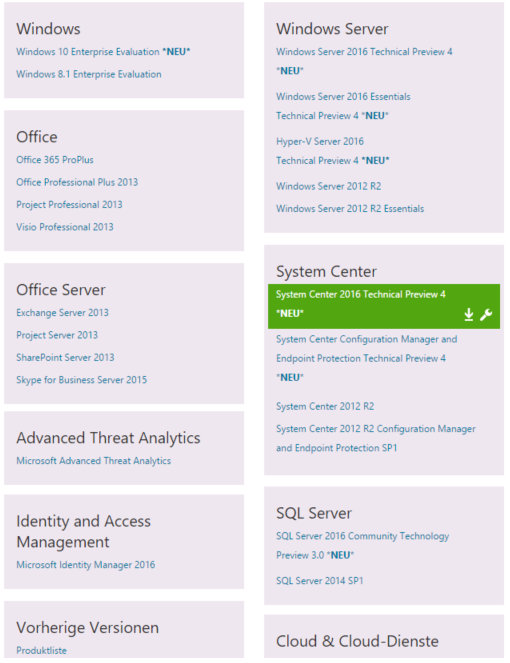This screenshot has height=663, width=510.
Task: Open Office Professional Plus 2013
Action: pos(77,182)
